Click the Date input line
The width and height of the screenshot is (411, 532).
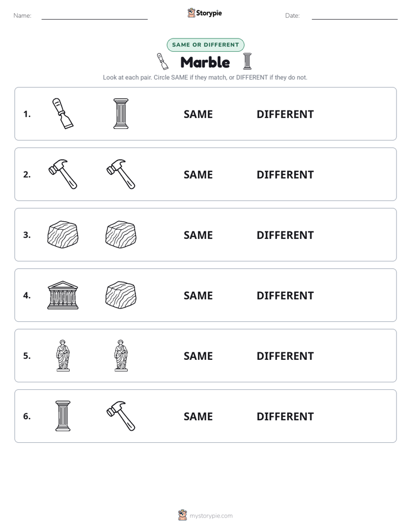coord(355,16)
